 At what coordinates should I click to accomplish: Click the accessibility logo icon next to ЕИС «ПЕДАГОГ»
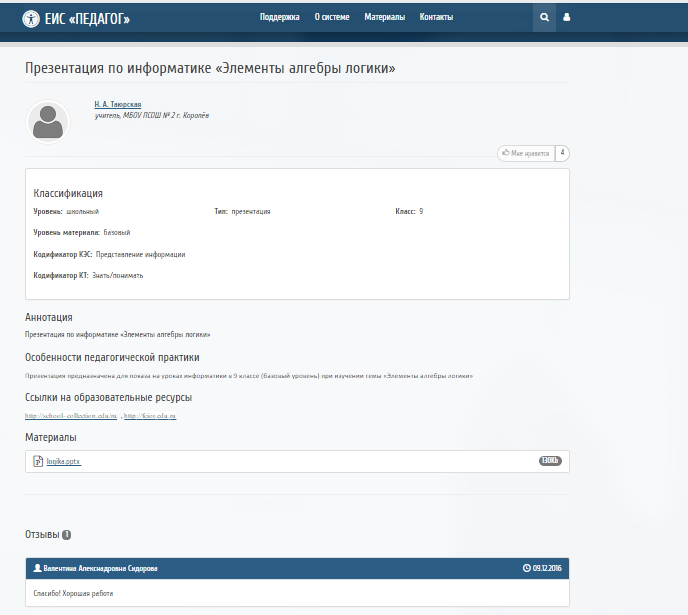click(31, 19)
